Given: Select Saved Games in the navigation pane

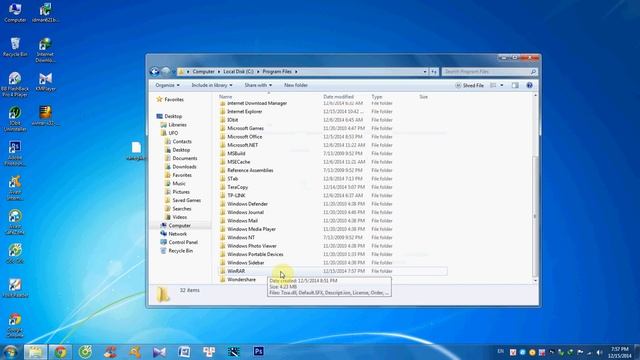Looking at the screenshot, I should click(183, 200).
